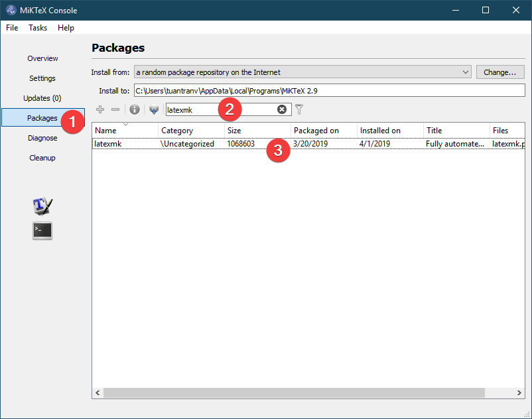The height and width of the screenshot is (419, 532).
Task: Open the Updates (0) page
Action: [x=42, y=98]
